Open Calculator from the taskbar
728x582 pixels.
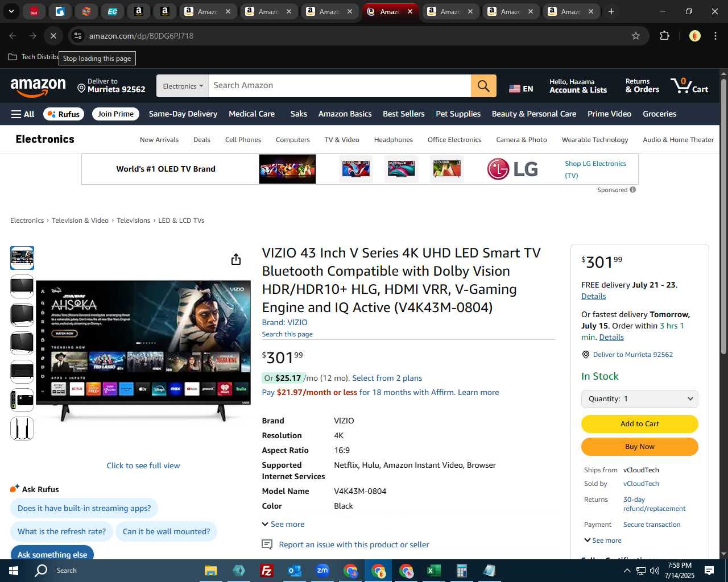pyautogui.click(x=462, y=571)
